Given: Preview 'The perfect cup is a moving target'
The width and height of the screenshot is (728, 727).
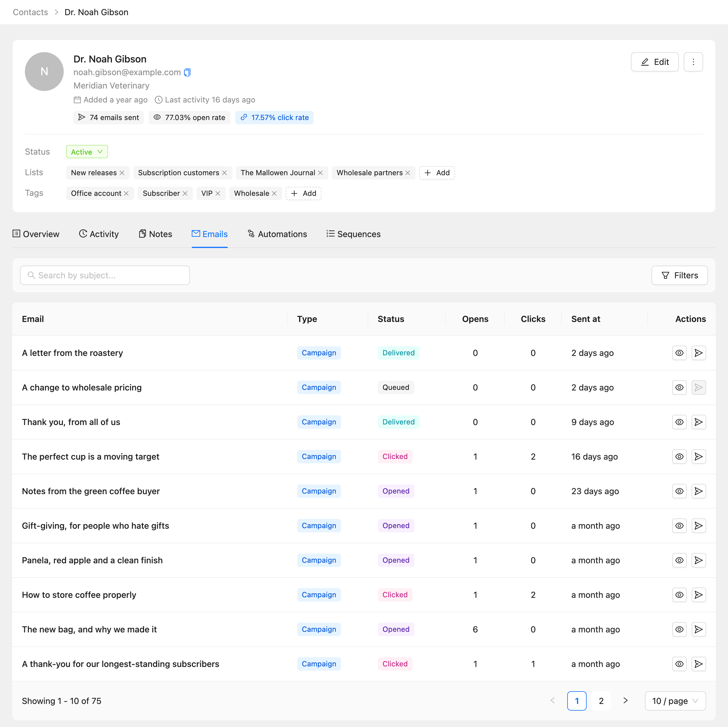Looking at the screenshot, I should [679, 457].
